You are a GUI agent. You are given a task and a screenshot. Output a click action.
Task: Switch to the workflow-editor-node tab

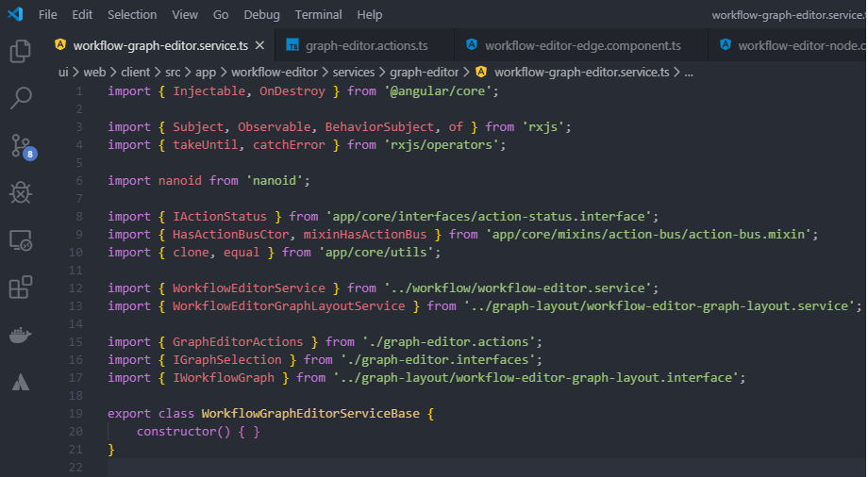[789, 45]
